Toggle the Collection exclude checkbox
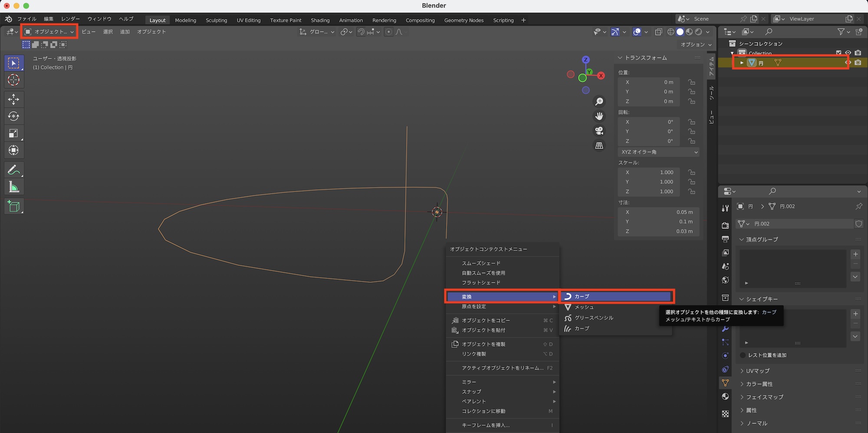Screen dimensions: 868x433 point(838,53)
